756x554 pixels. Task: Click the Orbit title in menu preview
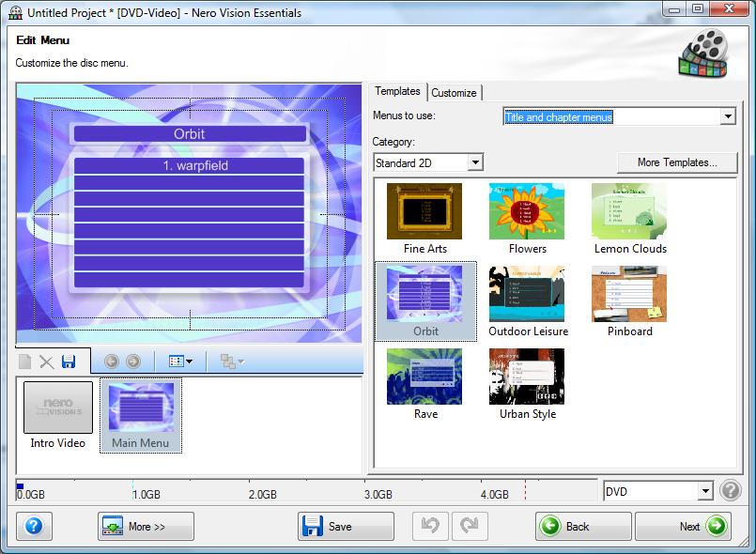(x=190, y=133)
